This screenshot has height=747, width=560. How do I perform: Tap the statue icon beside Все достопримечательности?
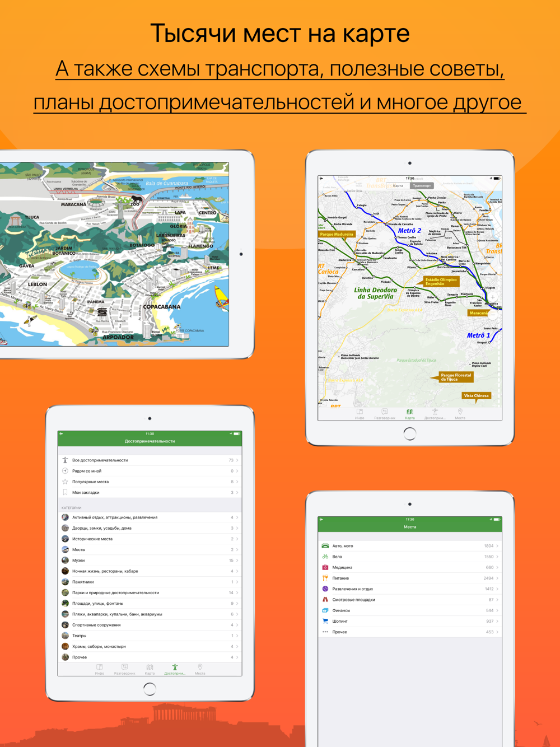coord(65,460)
